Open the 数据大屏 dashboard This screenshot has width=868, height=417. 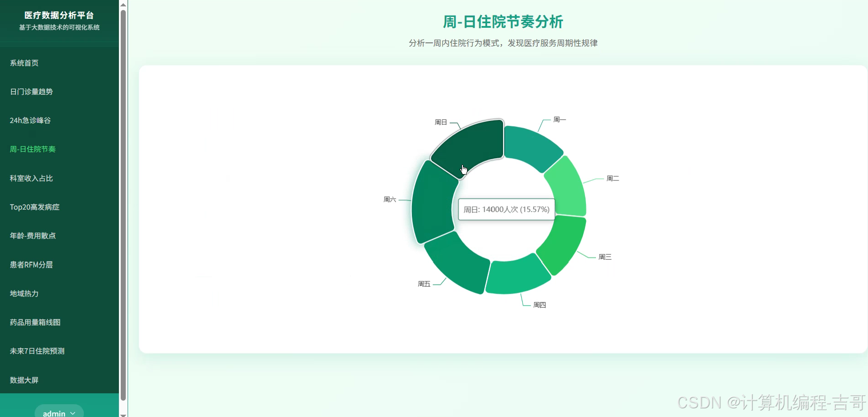point(24,380)
